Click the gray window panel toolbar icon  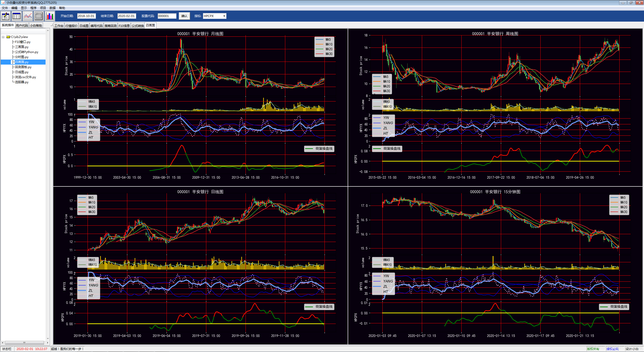(x=39, y=16)
